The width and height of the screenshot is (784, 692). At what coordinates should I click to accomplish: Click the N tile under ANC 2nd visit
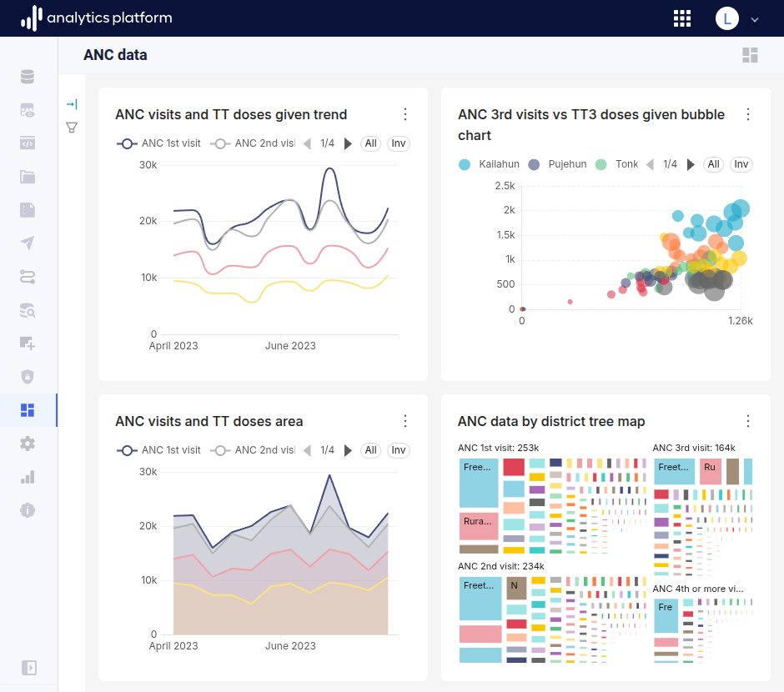(516, 588)
